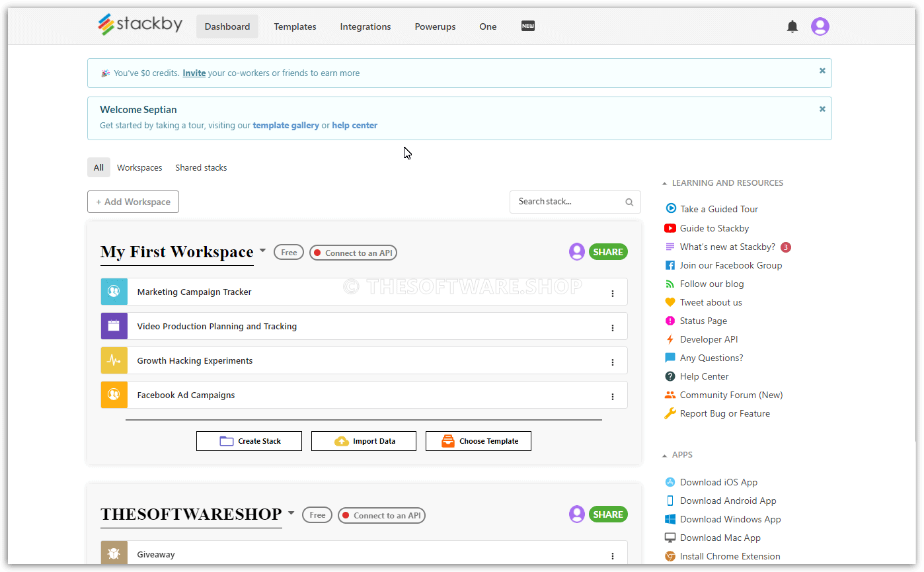Open the Integrations menu item
This screenshot has height=572, width=924.
[x=366, y=26]
